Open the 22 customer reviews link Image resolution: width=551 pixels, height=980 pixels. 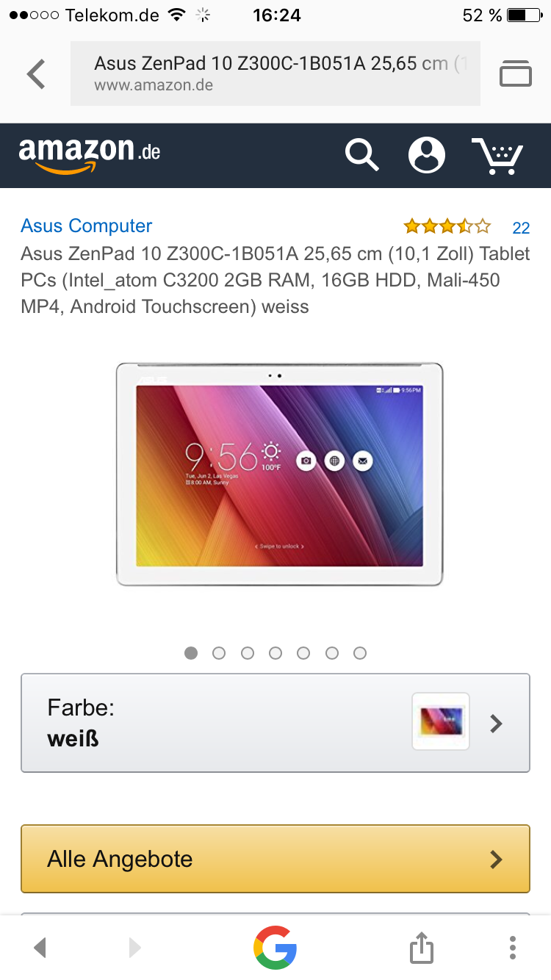[521, 228]
